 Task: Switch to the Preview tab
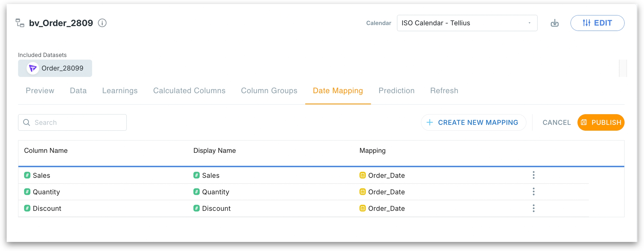pos(40,91)
